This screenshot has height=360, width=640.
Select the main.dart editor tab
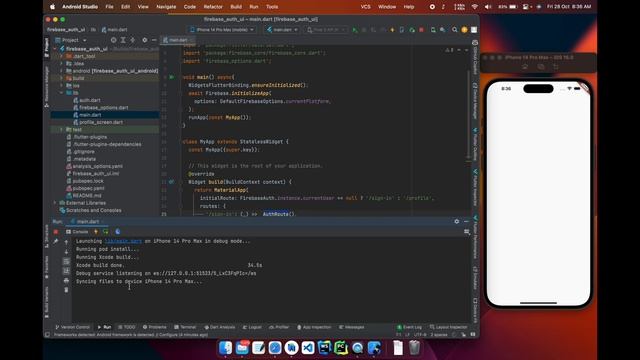click(x=178, y=40)
